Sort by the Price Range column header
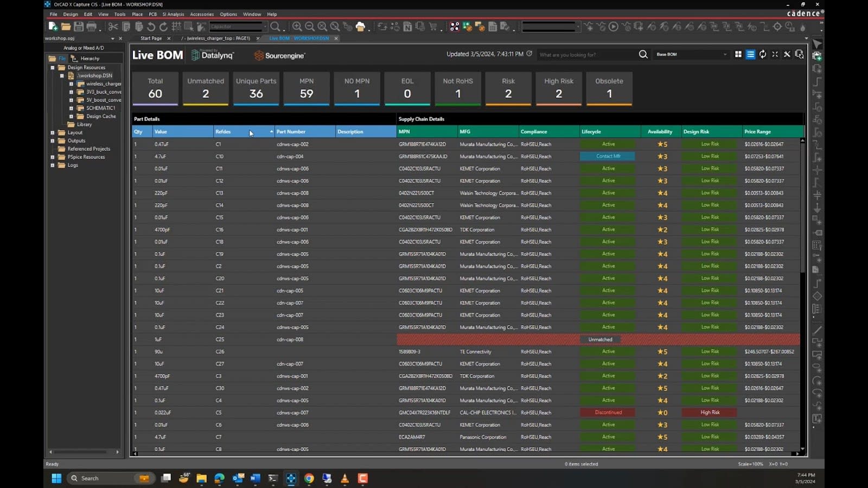The image size is (868, 488). coord(773,132)
